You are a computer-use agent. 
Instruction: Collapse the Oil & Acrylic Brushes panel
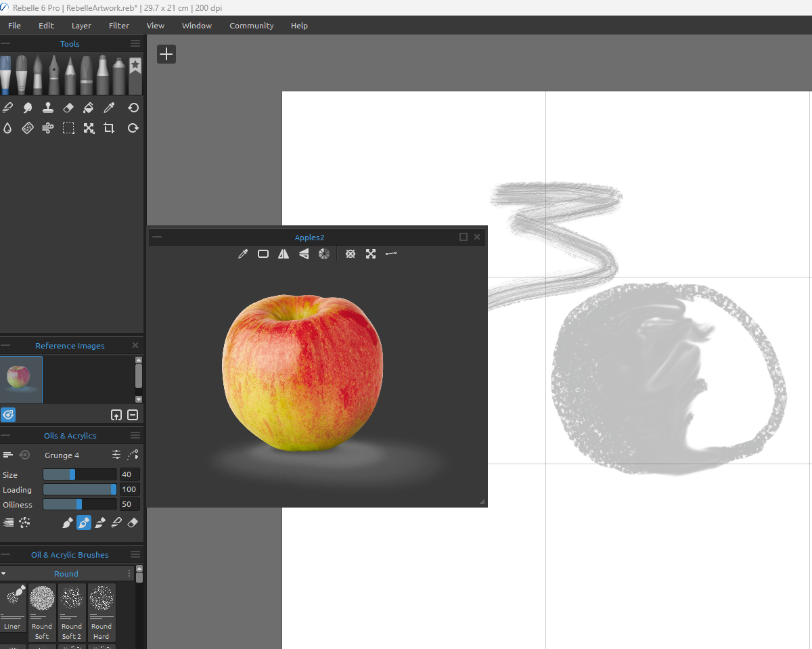point(5,554)
